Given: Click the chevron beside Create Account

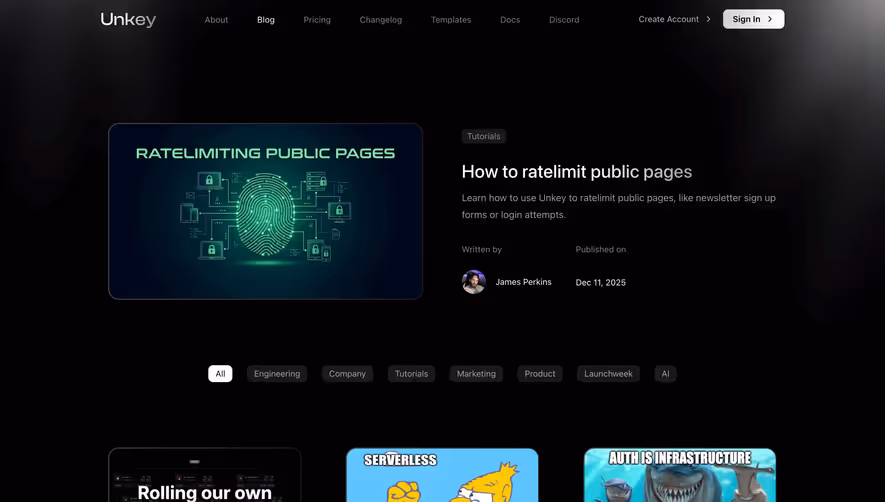Looking at the screenshot, I should (708, 19).
